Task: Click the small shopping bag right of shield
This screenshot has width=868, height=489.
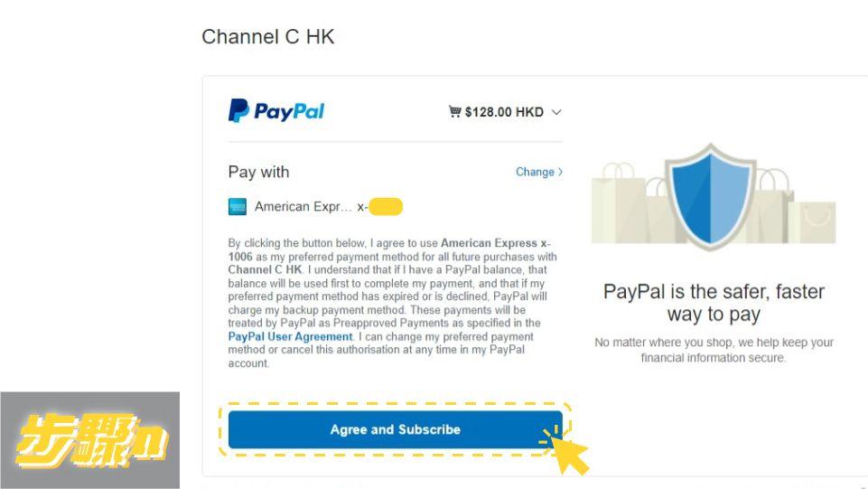Action: 817,222
